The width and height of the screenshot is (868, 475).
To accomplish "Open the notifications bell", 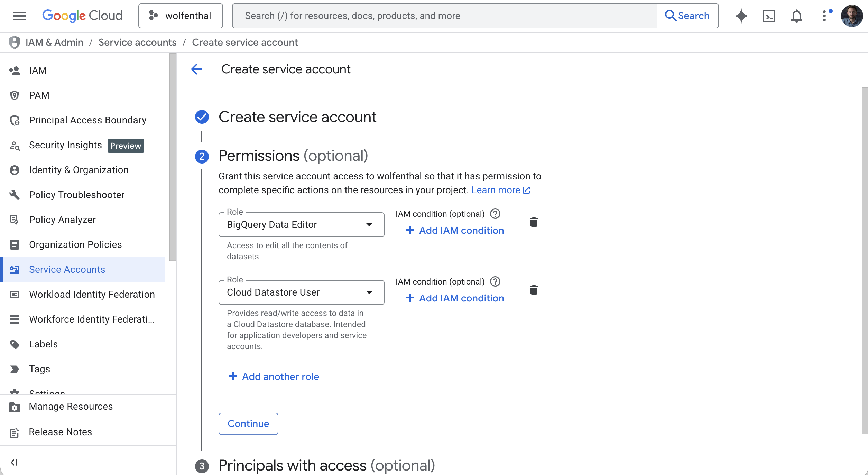I will (x=796, y=16).
